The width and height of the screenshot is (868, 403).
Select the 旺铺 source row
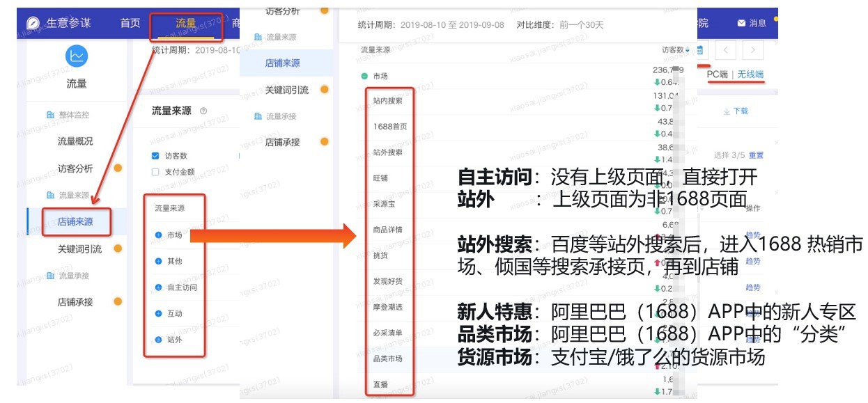(x=380, y=178)
